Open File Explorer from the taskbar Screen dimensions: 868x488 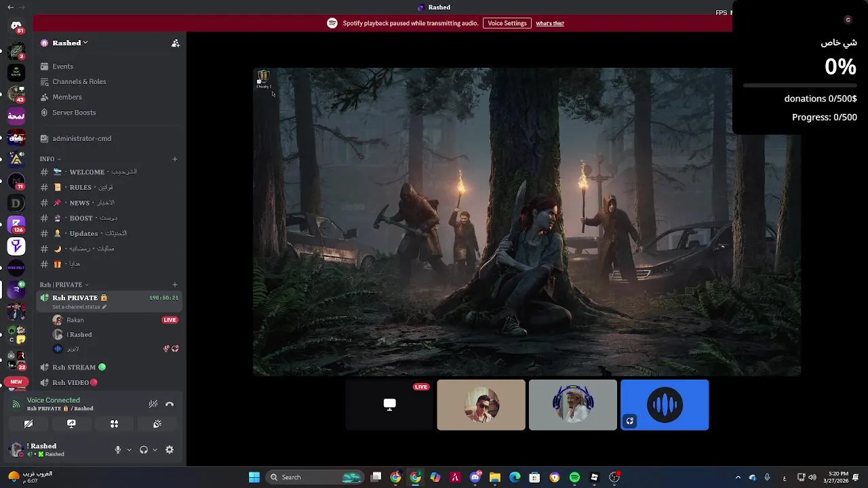[495, 477]
